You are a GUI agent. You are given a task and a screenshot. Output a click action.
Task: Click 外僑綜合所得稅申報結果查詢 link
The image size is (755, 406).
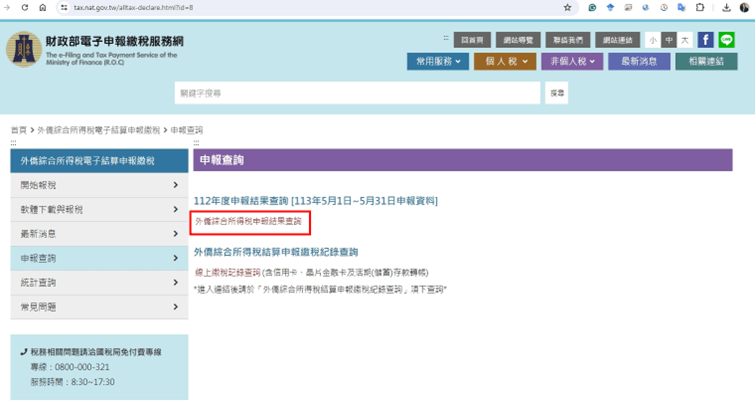[x=247, y=221]
